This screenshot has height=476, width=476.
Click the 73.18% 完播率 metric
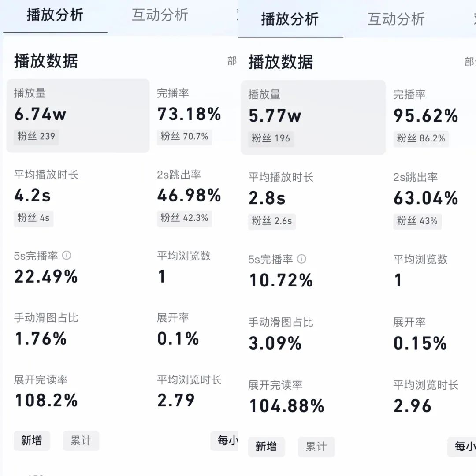(189, 114)
